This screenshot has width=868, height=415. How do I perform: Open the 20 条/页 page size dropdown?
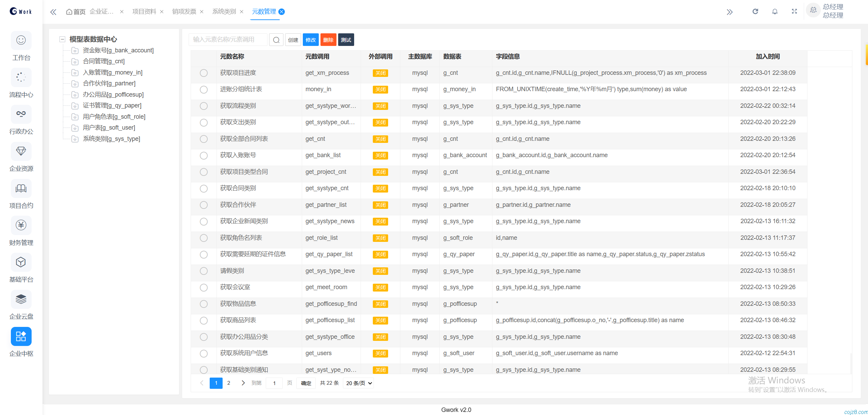pyautogui.click(x=359, y=383)
